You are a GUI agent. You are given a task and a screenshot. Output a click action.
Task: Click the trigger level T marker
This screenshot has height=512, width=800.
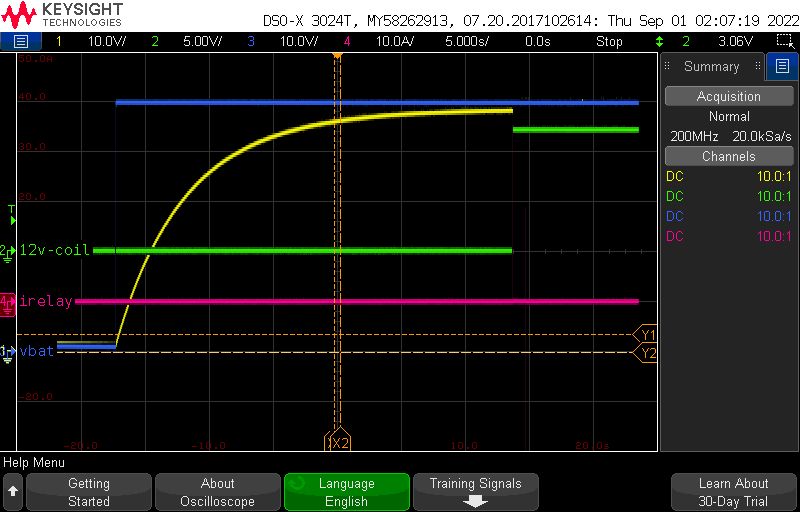pyautogui.click(x=12, y=215)
